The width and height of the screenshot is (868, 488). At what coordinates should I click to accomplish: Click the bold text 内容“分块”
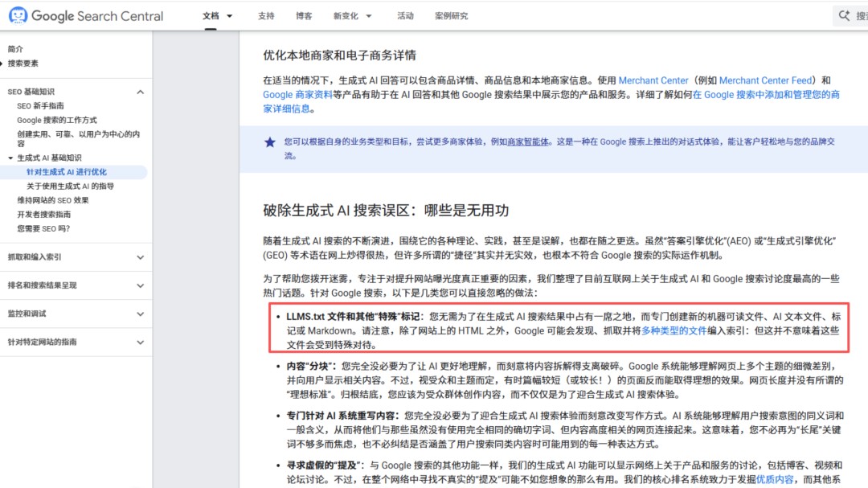[309, 366]
